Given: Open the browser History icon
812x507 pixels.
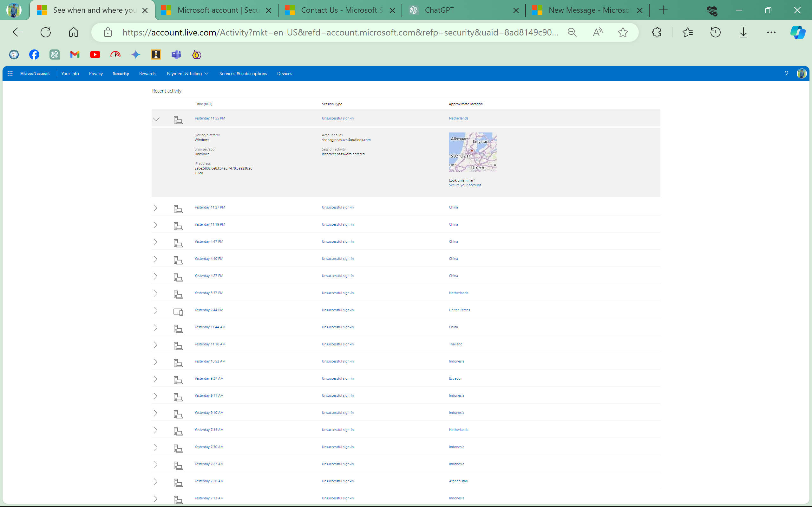Looking at the screenshot, I should pyautogui.click(x=715, y=32).
